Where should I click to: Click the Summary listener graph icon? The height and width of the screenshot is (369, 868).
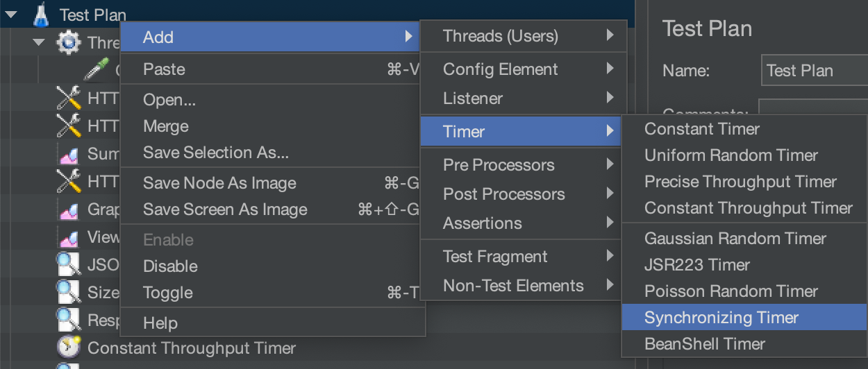tap(68, 153)
